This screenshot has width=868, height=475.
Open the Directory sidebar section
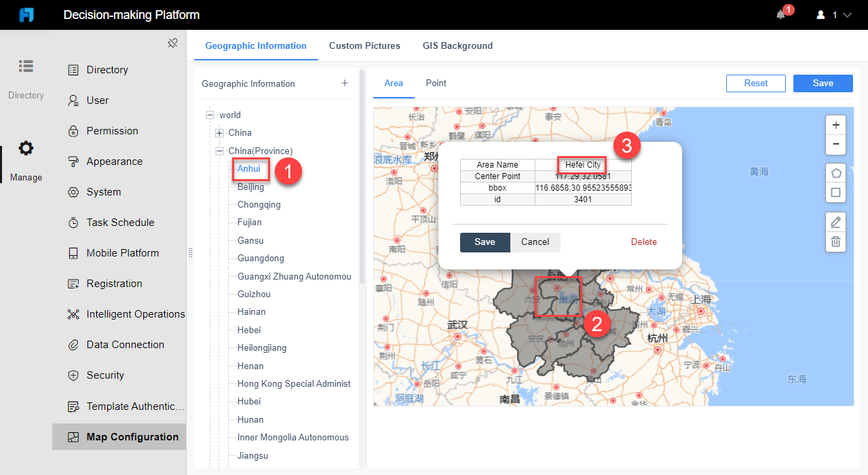tap(26, 79)
